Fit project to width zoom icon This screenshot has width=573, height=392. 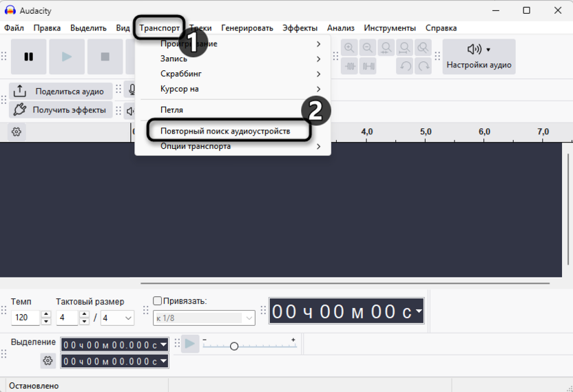[x=404, y=48]
